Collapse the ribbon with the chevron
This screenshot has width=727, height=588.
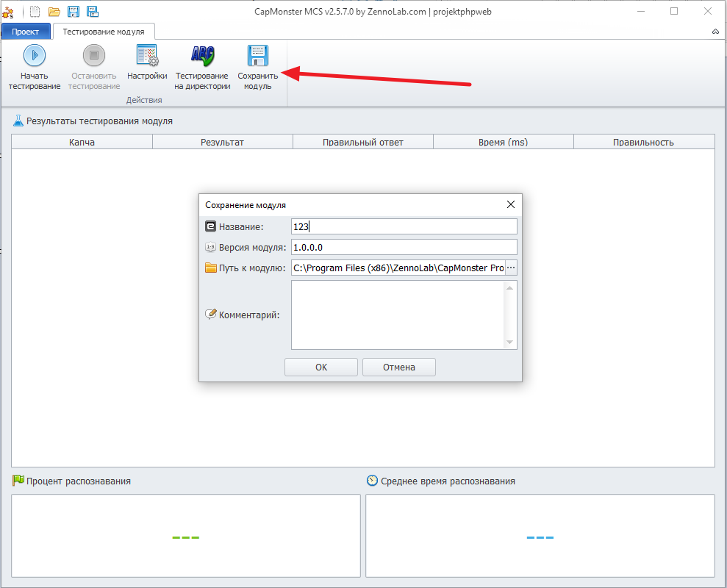tap(715, 32)
